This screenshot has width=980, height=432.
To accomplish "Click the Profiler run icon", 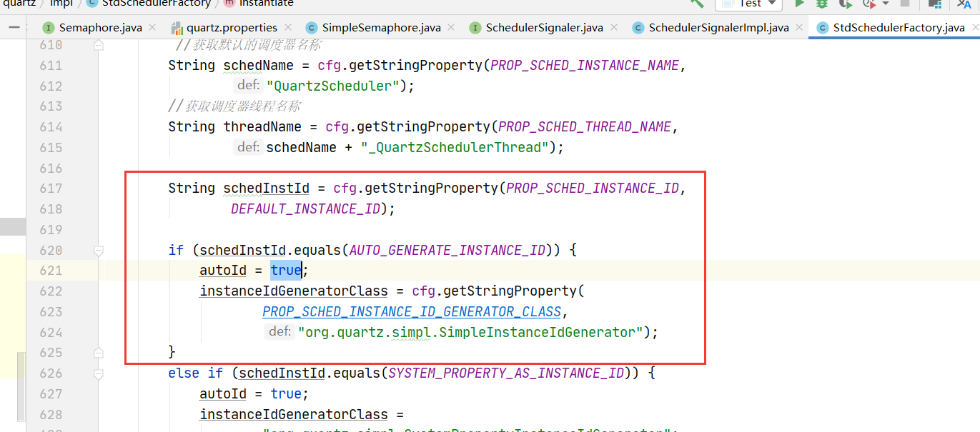I will [x=869, y=4].
